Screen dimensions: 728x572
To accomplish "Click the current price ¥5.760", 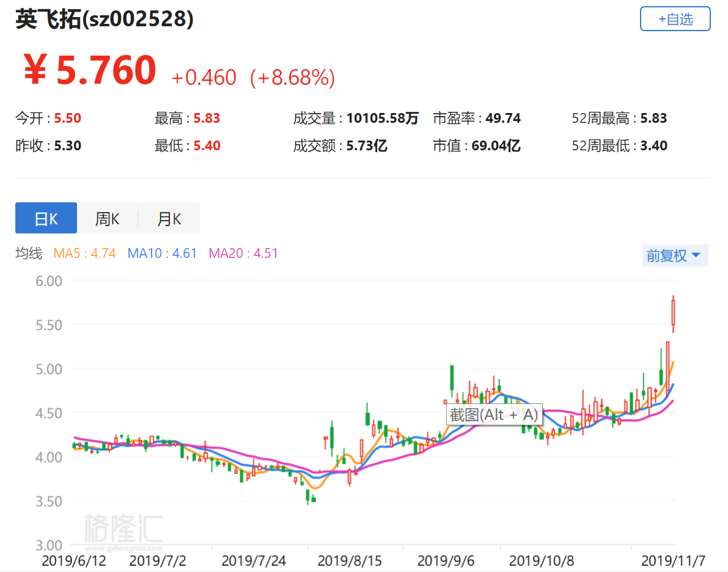I will [x=90, y=70].
